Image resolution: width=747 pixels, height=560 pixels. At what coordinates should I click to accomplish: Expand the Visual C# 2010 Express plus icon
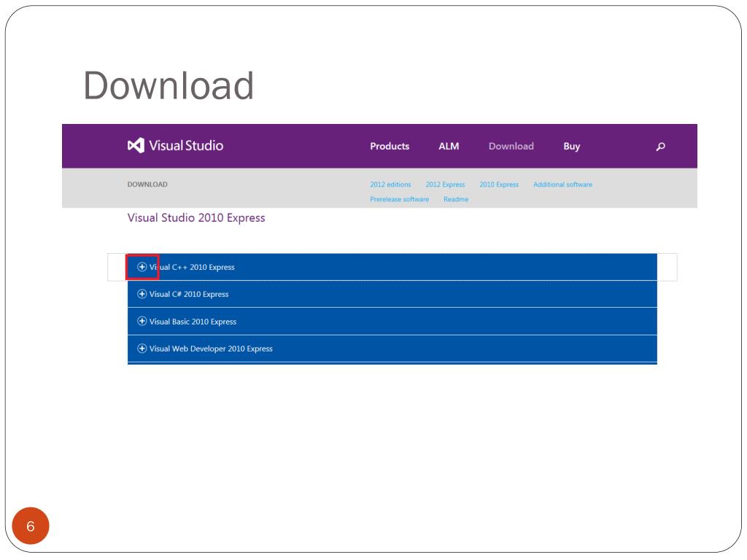[142, 294]
